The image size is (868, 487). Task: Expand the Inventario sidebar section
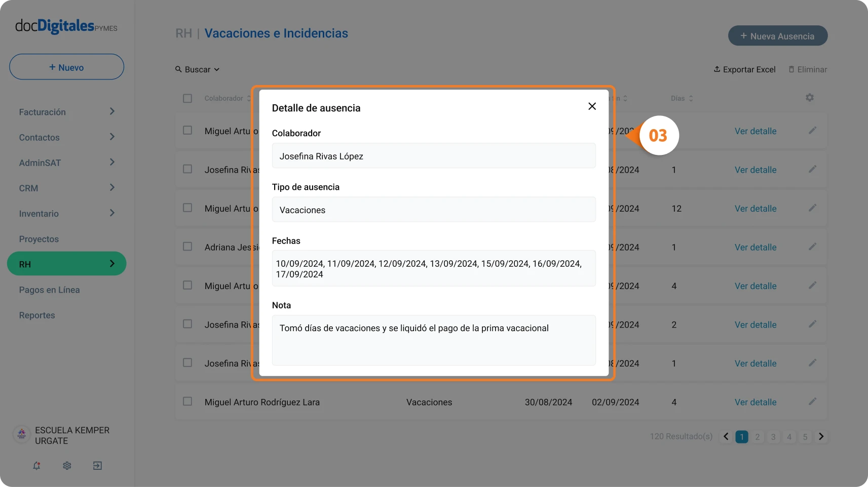(67, 214)
